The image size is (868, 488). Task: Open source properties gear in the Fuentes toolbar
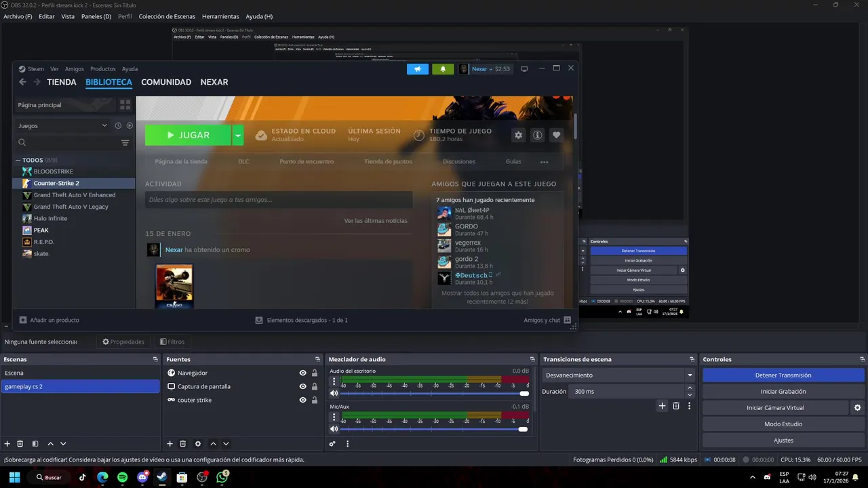tap(198, 444)
